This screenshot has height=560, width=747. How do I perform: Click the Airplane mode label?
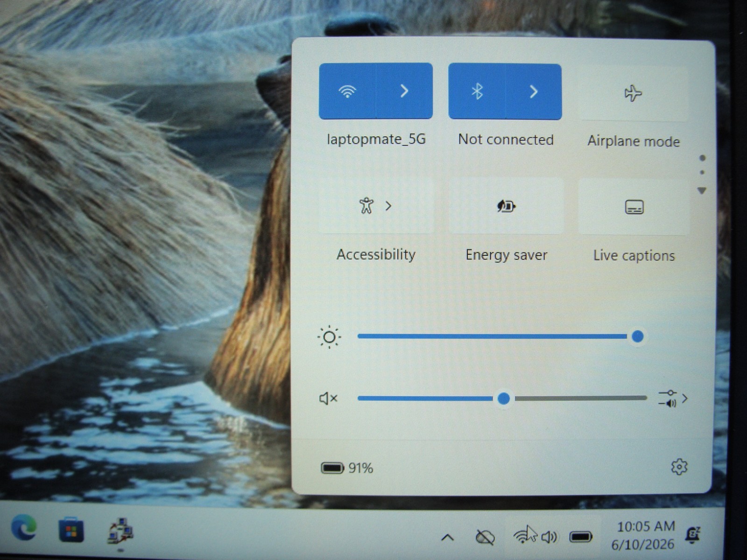tap(634, 141)
